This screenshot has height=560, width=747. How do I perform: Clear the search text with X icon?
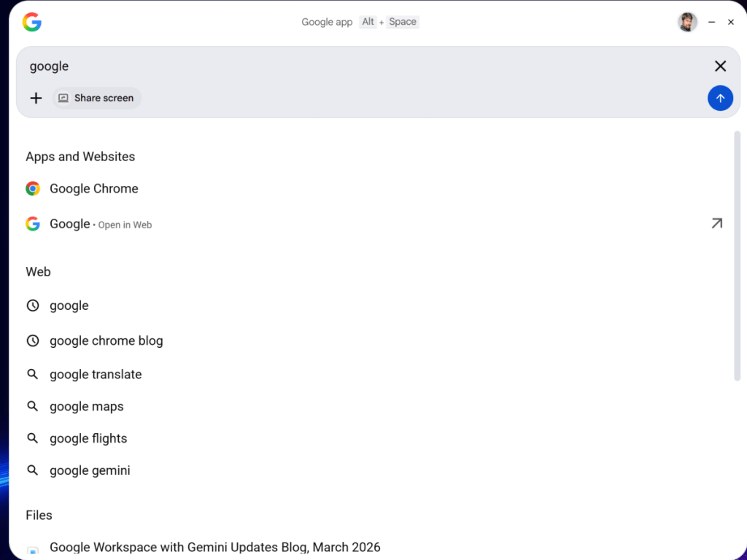pos(720,66)
